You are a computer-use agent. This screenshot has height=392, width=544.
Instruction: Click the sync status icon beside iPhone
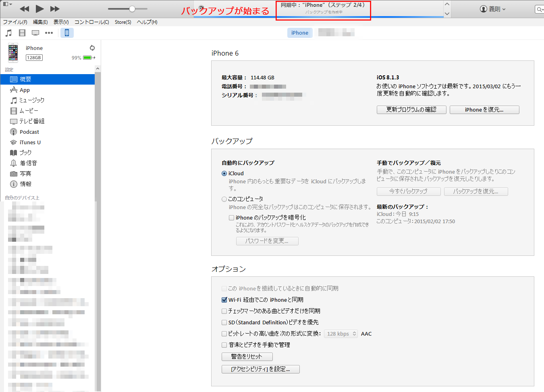click(x=92, y=48)
